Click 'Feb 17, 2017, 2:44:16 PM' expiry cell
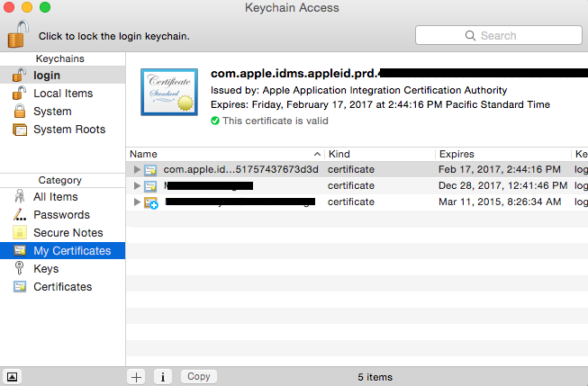The height and width of the screenshot is (386, 588). click(500, 169)
